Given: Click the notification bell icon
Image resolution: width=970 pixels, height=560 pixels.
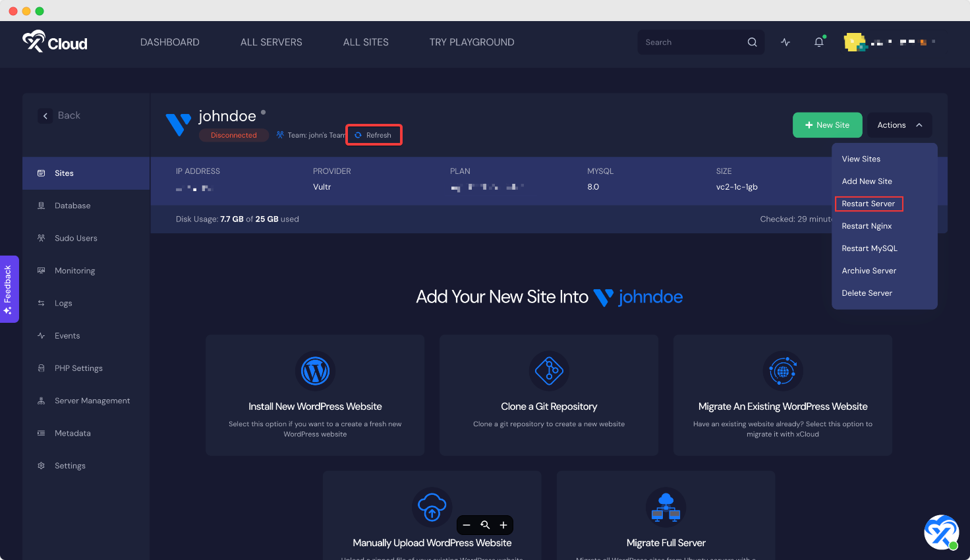Looking at the screenshot, I should pos(818,42).
